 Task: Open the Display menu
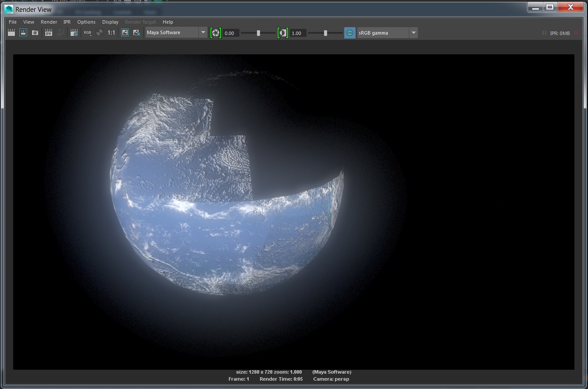(x=110, y=22)
